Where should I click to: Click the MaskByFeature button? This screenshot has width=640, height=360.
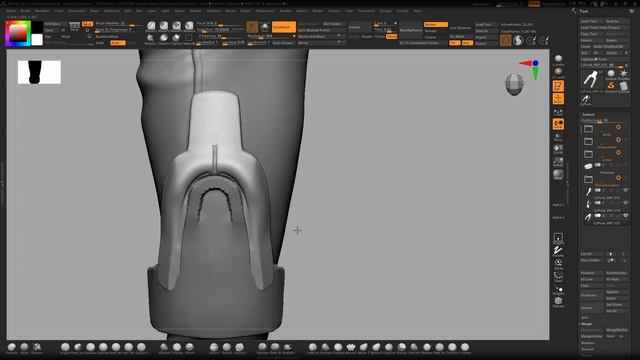pyautogui.click(x=411, y=30)
